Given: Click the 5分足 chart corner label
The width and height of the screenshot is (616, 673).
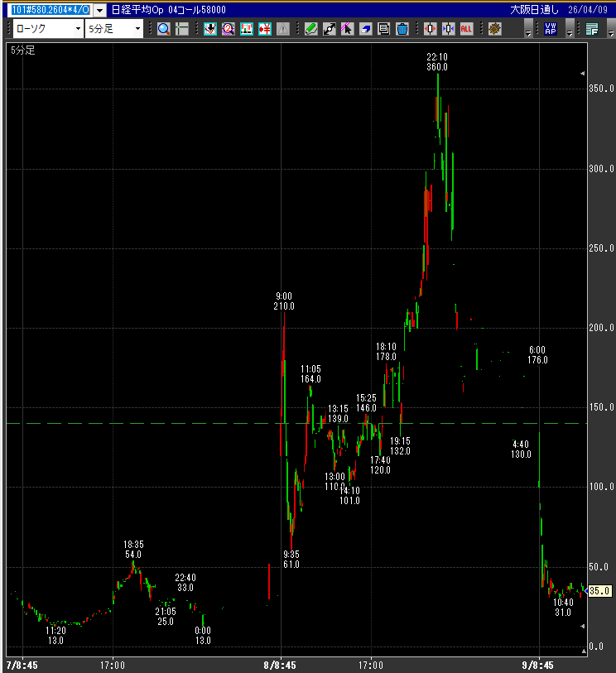Looking at the screenshot, I should point(22,50).
